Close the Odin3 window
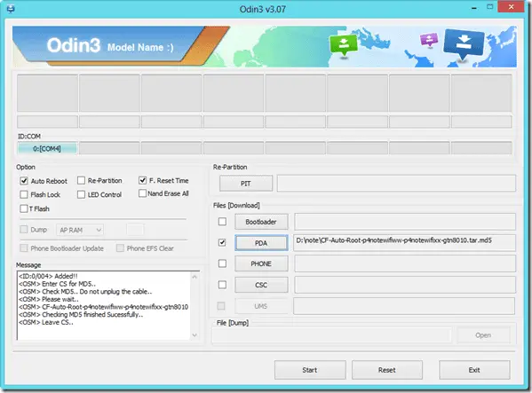 (x=512, y=7)
